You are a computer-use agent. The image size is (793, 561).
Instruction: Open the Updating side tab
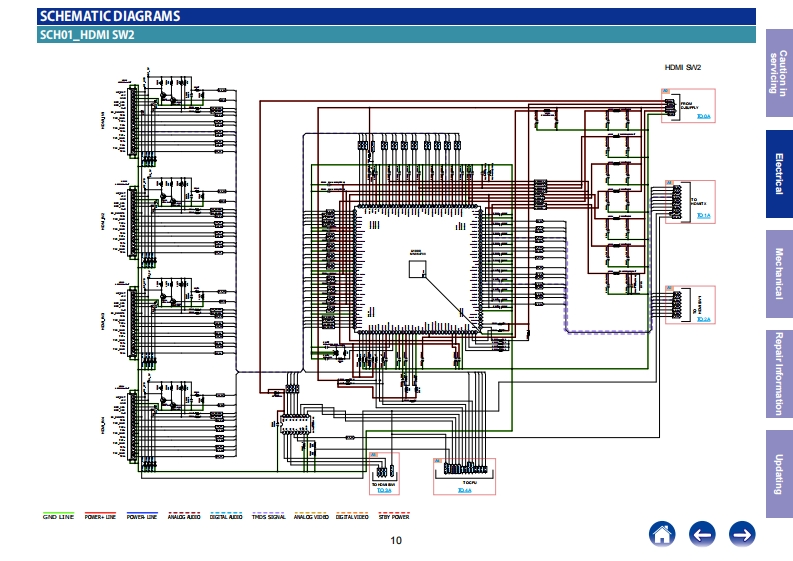click(x=778, y=473)
